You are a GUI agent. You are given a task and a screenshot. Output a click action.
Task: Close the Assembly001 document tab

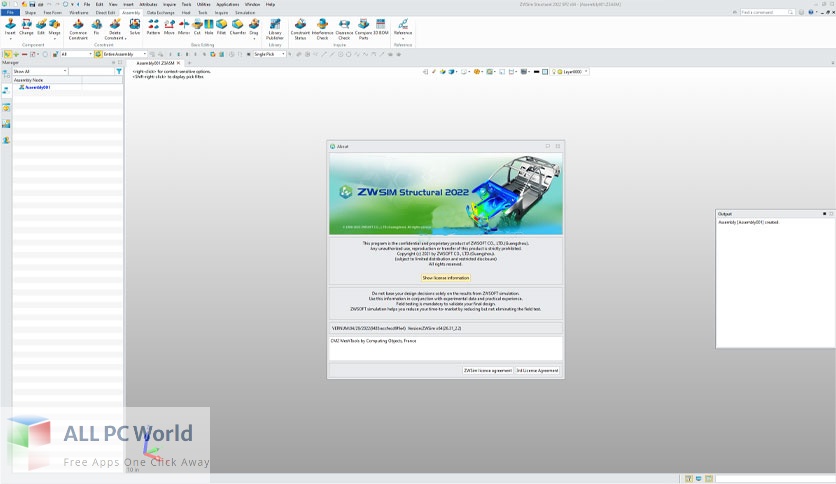pyautogui.click(x=179, y=63)
